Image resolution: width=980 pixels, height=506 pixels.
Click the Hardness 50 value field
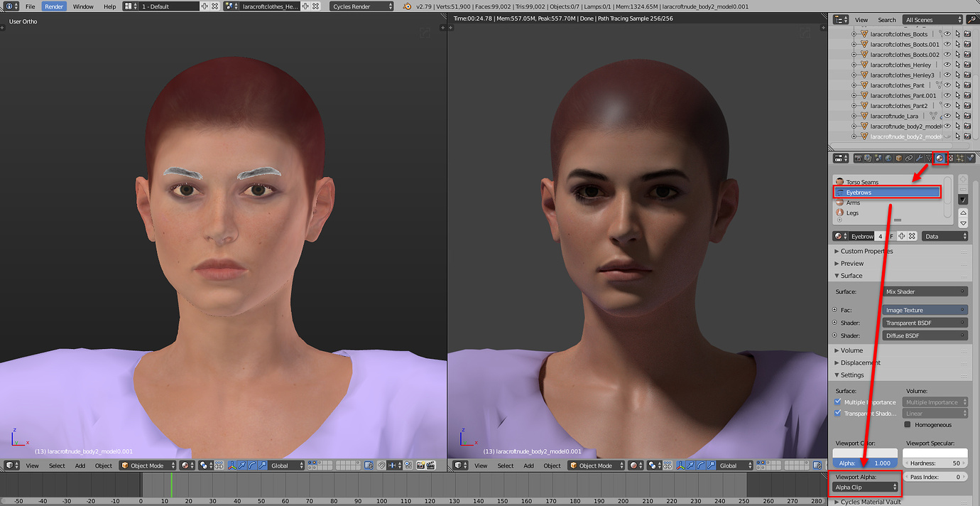pyautogui.click(x=937, y=463)
